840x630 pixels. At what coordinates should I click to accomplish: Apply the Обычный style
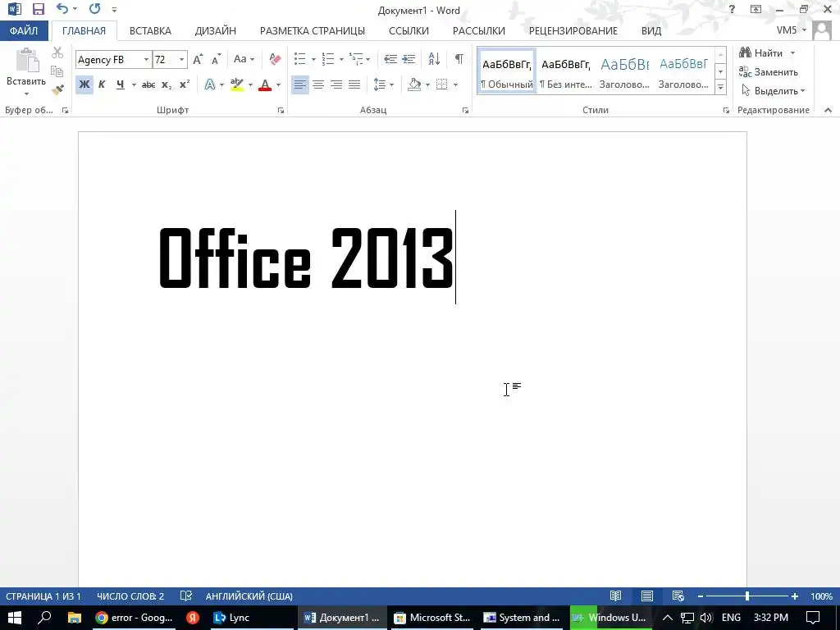[507, 71]
